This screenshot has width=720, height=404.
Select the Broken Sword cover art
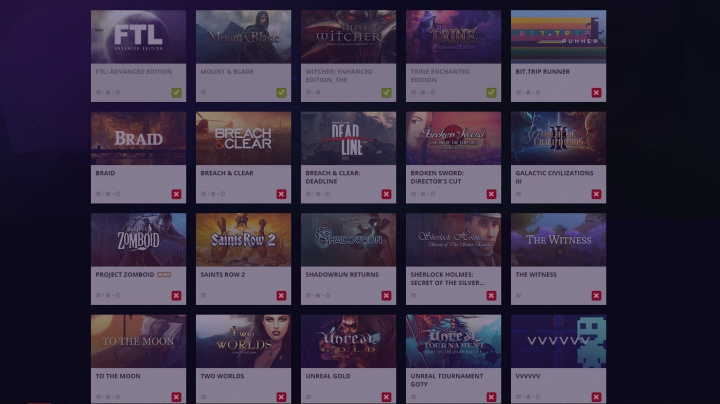pos(454,138)
